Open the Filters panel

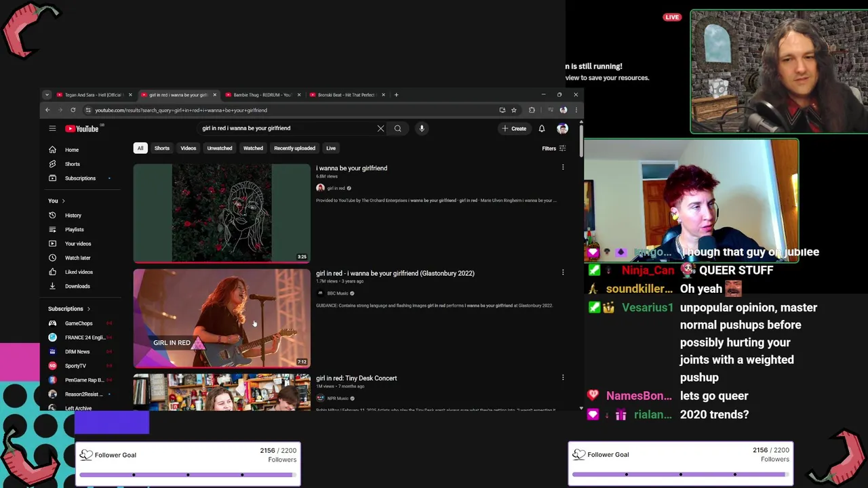point(554,148)
